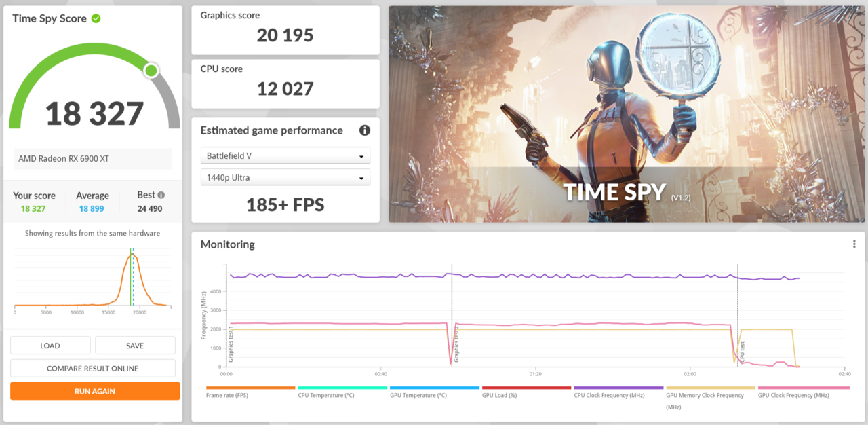This screenshot has height=425, width=868.
Task: Show or hide GPU Clock Frequency series
Action: pyautogui.click(x=803, y=394)
